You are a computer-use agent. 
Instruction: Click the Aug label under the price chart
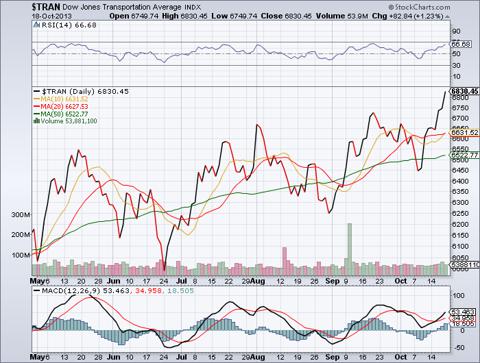(258, 281)
